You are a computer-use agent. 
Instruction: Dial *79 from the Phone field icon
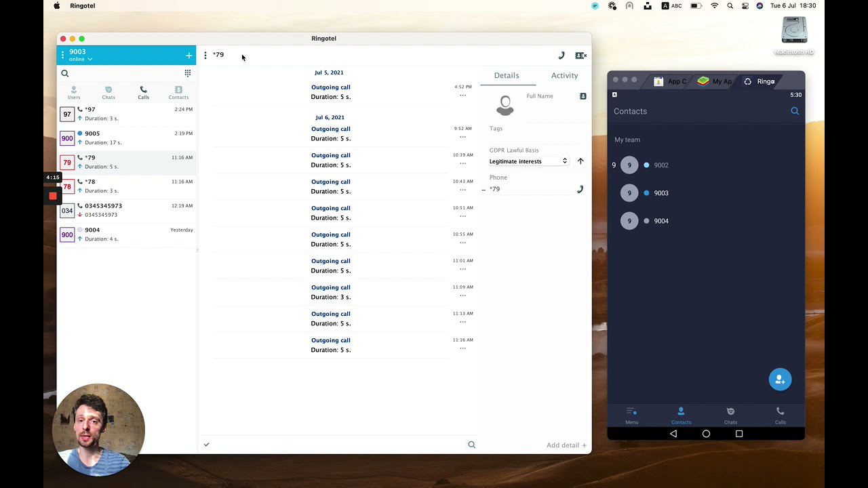click(x=580, y=190)
